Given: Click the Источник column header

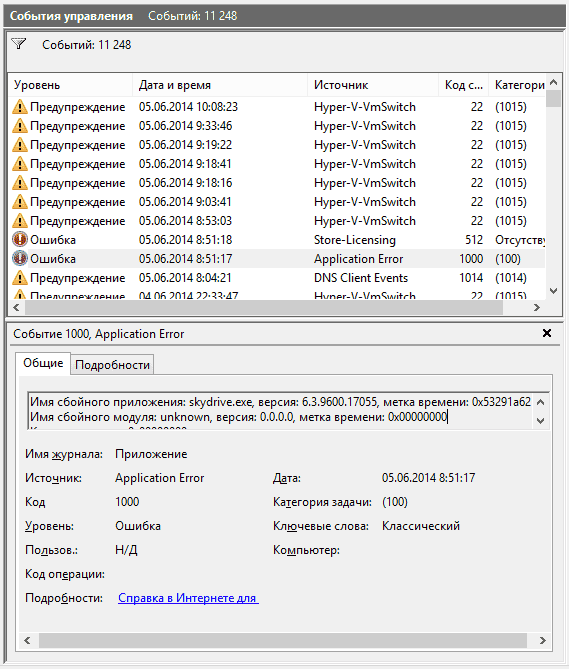Looking at the screenshot, I should 373,85.
